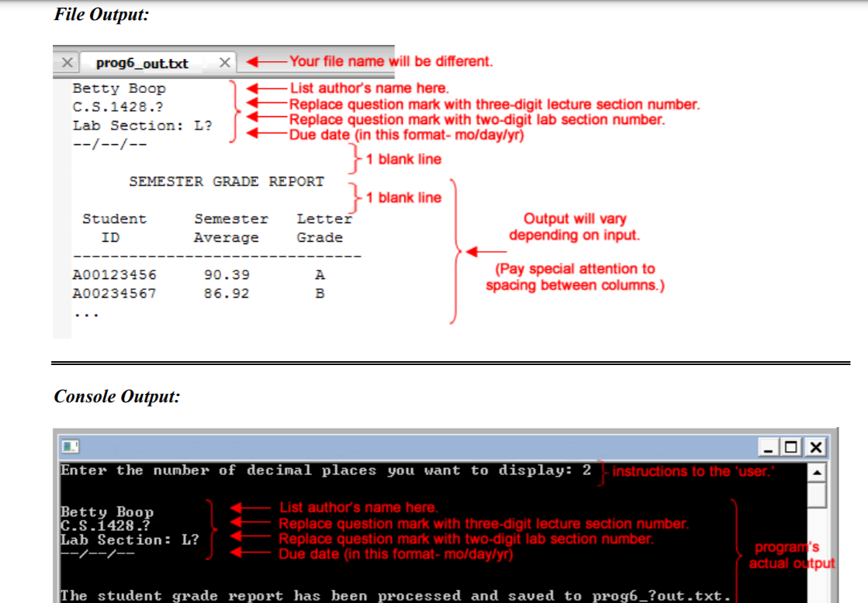This screenshot has width=868, height=603.
Task: Click the 'Enter the number of decimal places' console prompt
Action: click(x=326, y=470)
